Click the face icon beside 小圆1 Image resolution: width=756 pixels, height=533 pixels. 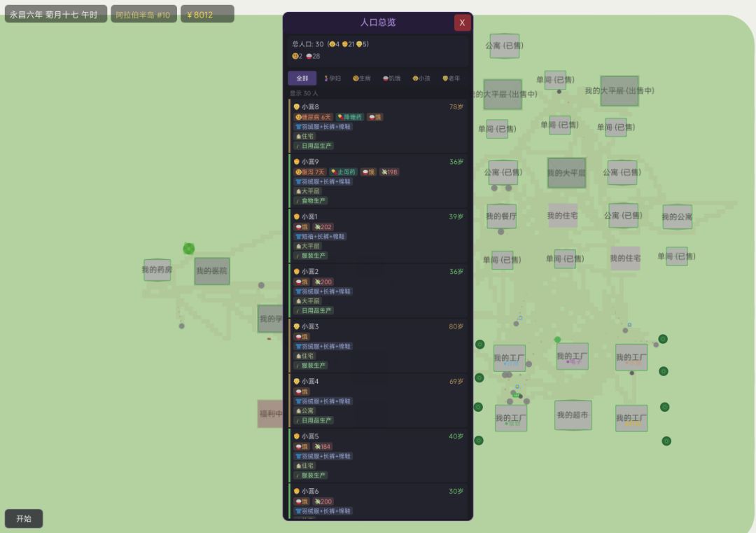(297, 216)
